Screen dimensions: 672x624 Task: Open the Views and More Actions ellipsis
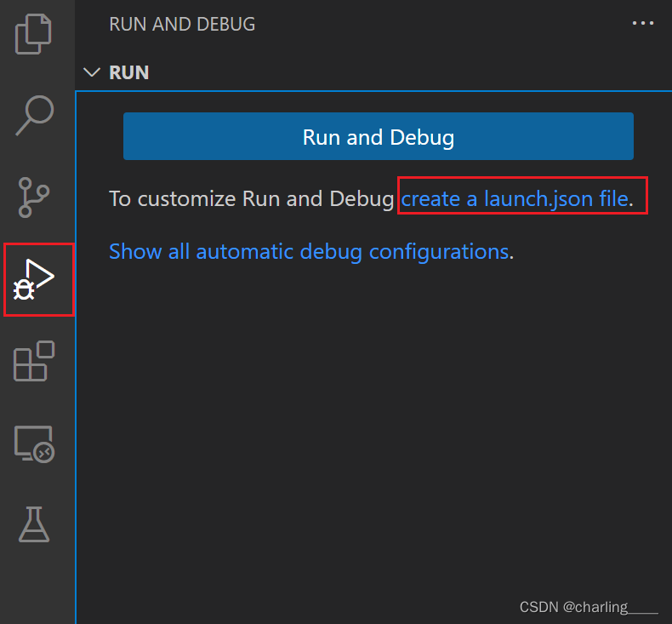[643, 23]
